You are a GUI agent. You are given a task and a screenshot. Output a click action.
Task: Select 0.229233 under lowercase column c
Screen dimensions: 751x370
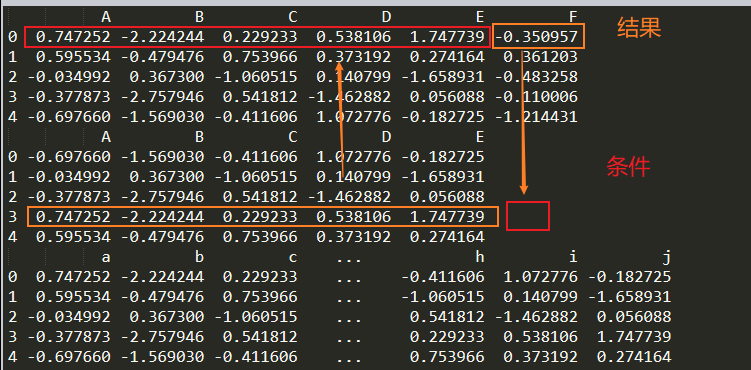click(x=260, y=277)
